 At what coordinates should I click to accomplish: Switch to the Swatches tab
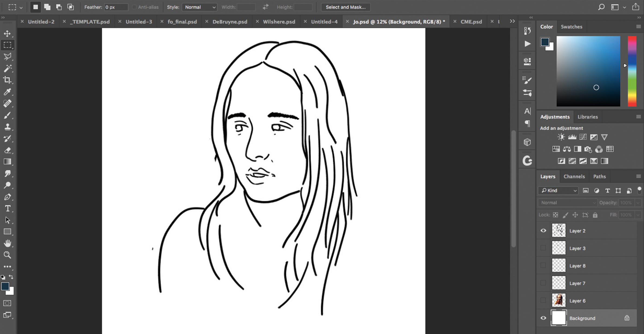point(571,27)
